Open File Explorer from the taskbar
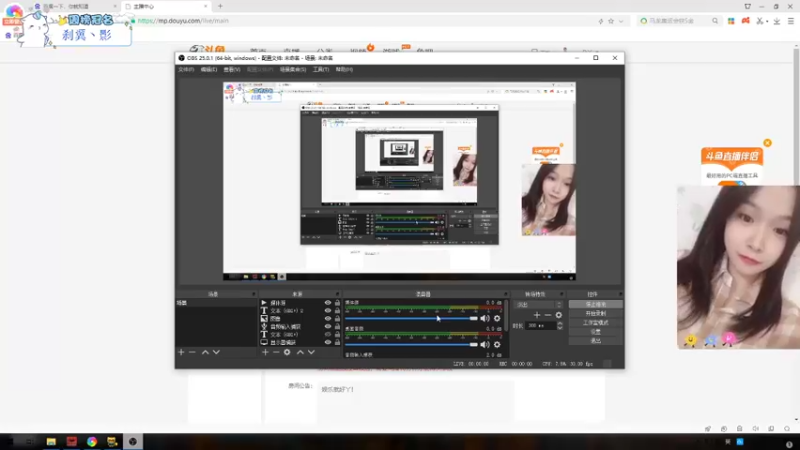 click(51, 441)
